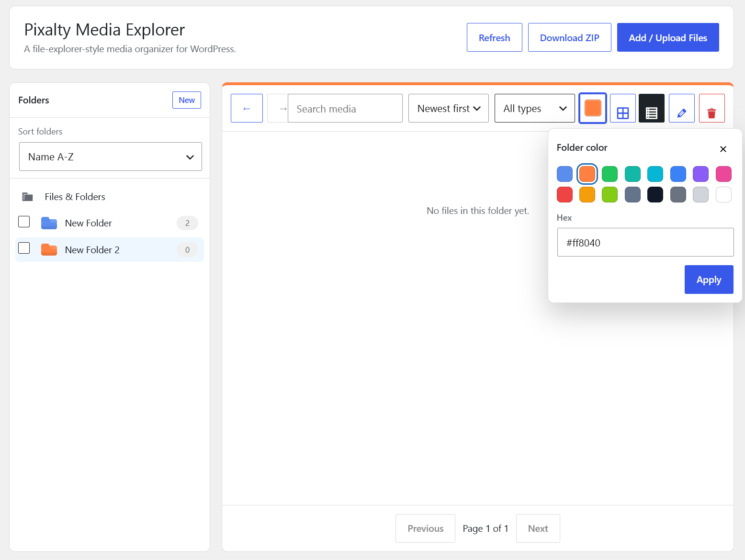Click the Search media field
Viewport: 745px width, 560px height.
coord(345,108)
